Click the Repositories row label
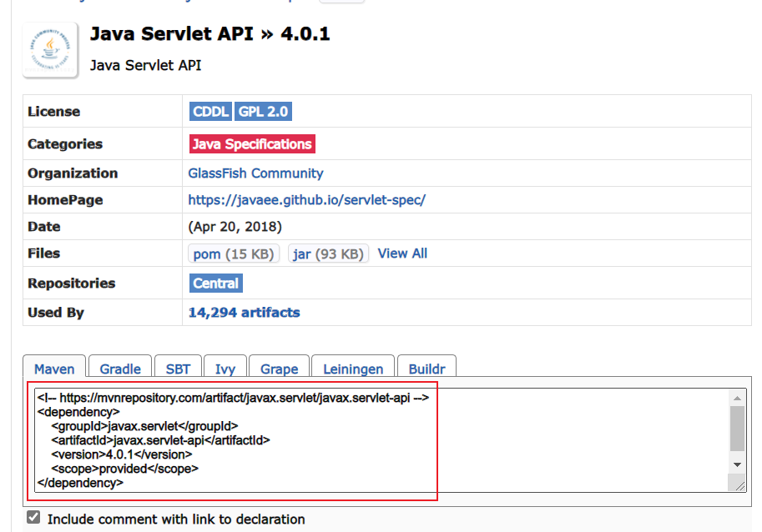The height and width of the screenshot is (532, 762). pyautogui.click(x=72, y=284)
